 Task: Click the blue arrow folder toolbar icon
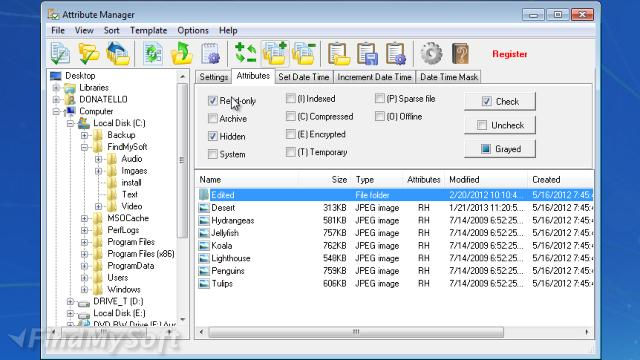[x=118, y=53]
